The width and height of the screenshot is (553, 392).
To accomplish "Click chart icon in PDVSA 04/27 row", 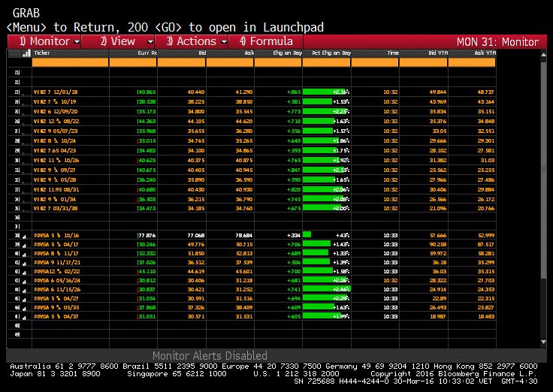I will (24, 300).
